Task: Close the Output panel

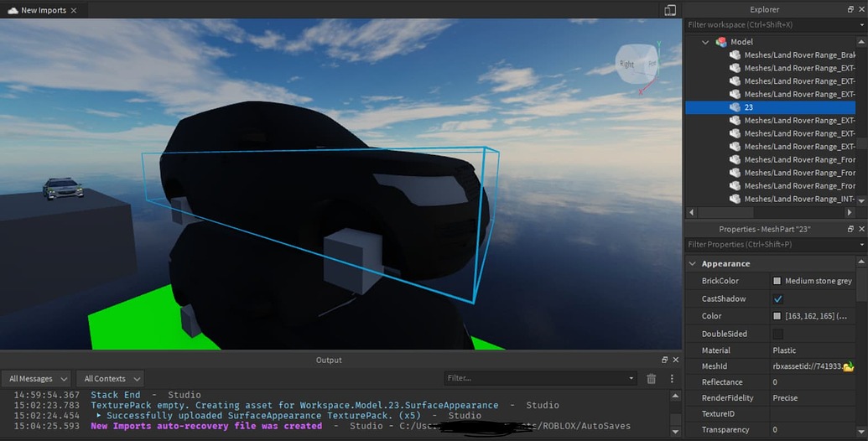Action: tap(676, 360)
